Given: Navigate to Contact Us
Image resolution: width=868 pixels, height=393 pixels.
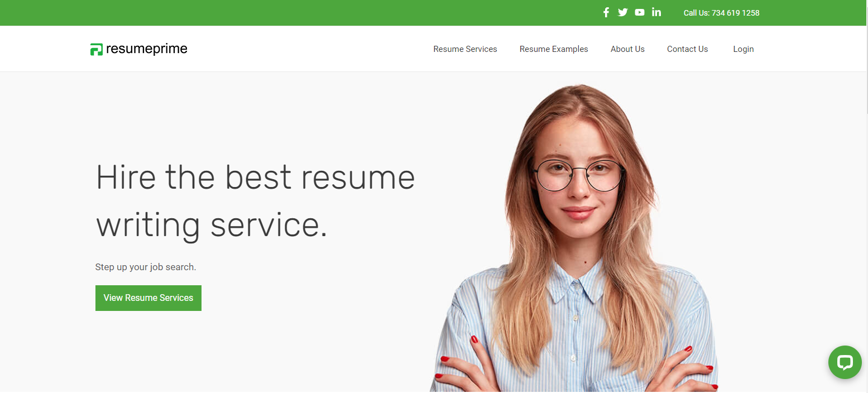Looking at the screenshot, I should (687, 49).
